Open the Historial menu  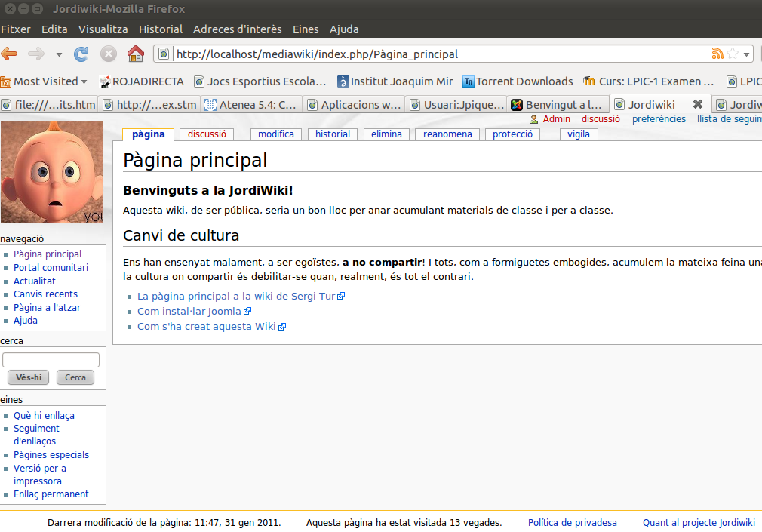pyautogui.click(x=160, y=29)
